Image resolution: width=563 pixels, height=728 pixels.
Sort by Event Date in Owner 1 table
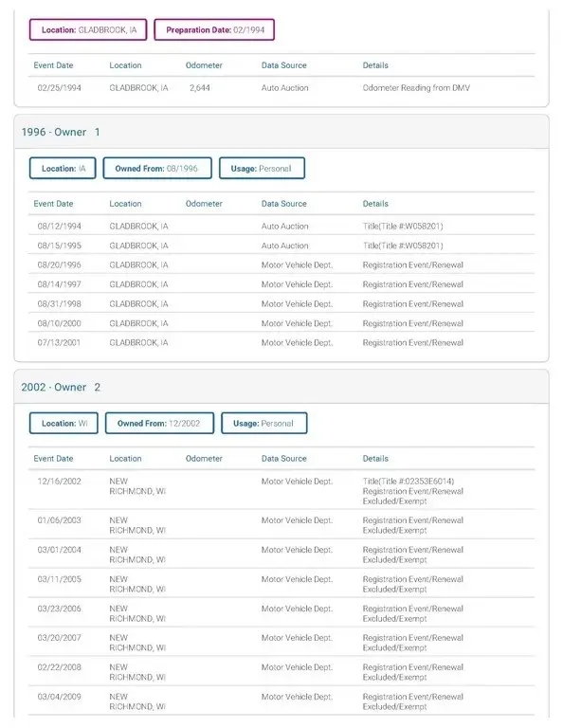tap(53, 204)
